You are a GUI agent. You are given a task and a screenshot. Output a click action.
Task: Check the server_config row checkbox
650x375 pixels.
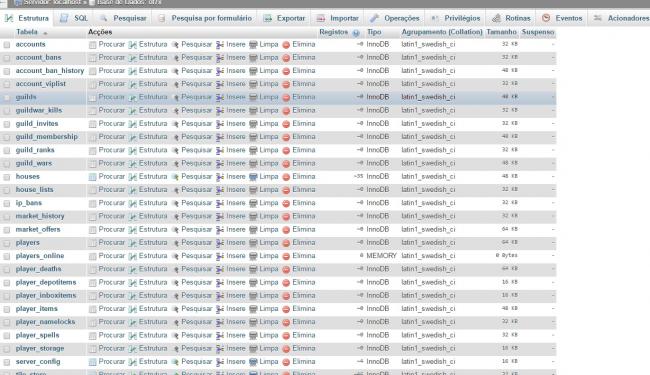point(7,362)
